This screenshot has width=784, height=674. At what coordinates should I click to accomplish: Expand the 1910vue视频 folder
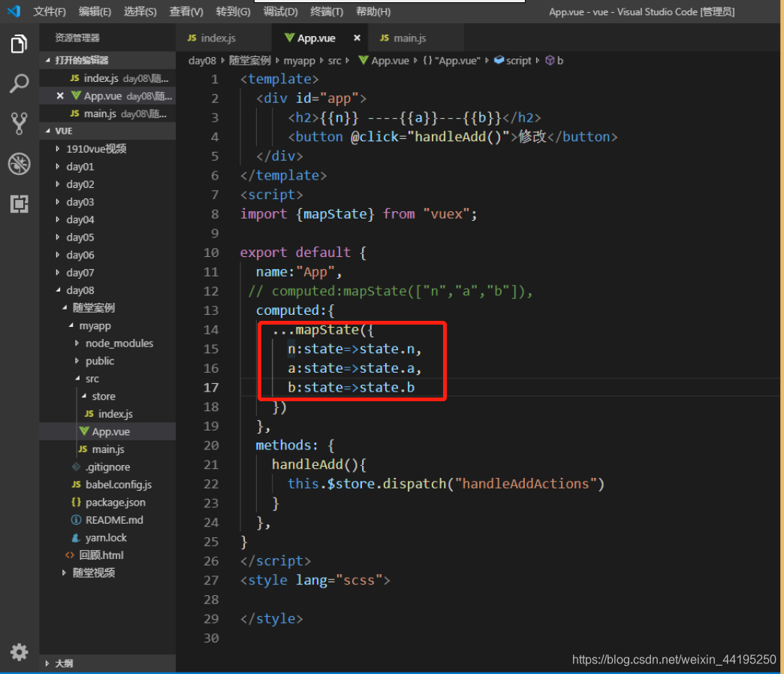tap(107, 149)
